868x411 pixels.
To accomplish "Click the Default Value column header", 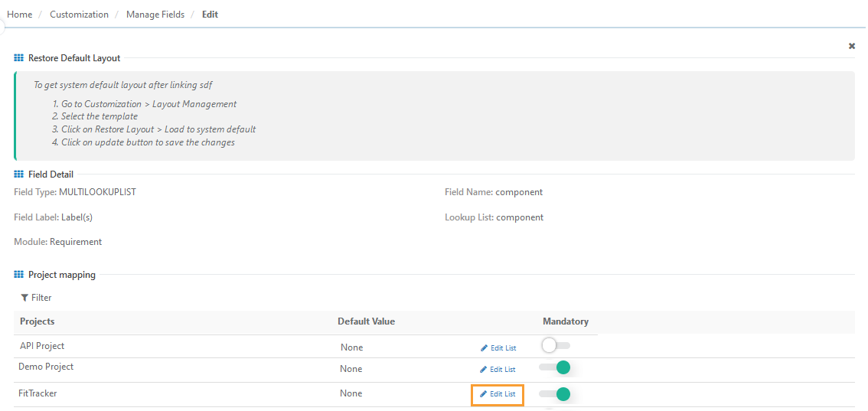I will click(367, 321).
